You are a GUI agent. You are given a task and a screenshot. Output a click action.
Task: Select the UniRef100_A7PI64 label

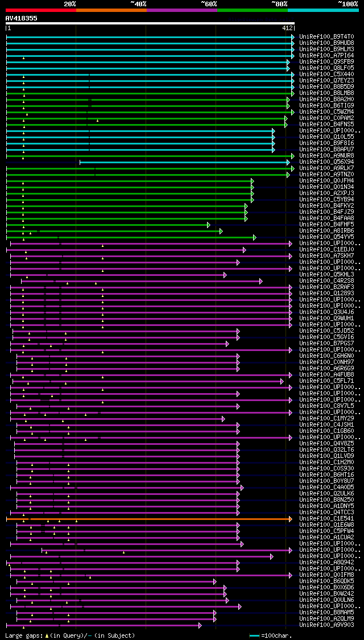point(326,55)
